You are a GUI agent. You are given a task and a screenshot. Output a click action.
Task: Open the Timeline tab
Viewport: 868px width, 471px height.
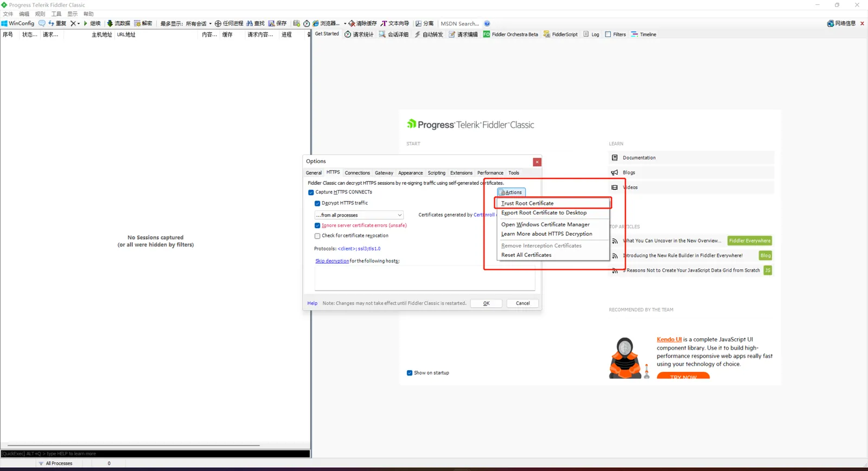pyautogui.click(x=643, y=34)
